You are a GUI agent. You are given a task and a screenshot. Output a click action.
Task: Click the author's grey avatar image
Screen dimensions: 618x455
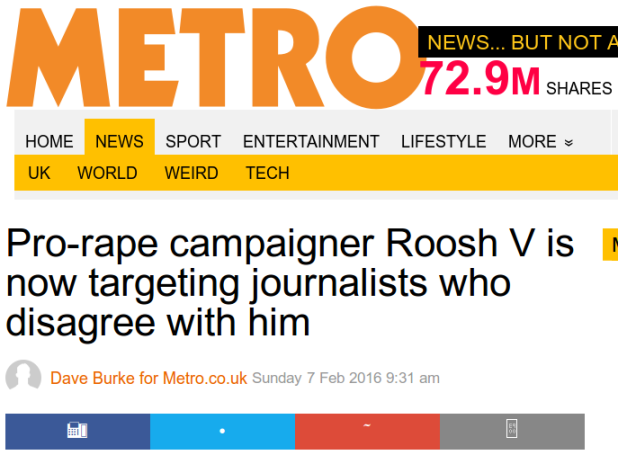[x=23, y=376]
